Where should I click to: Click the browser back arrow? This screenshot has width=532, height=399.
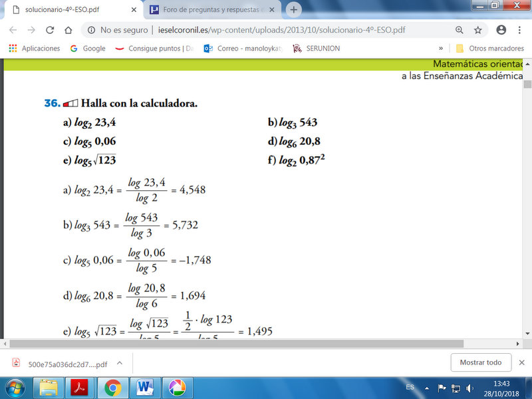(x=13, y=30)
